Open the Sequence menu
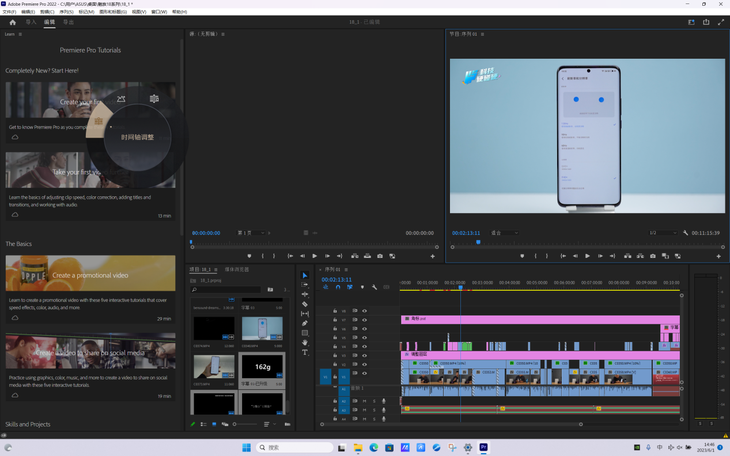Screen dimensions: 730x456 pos(67,12)
